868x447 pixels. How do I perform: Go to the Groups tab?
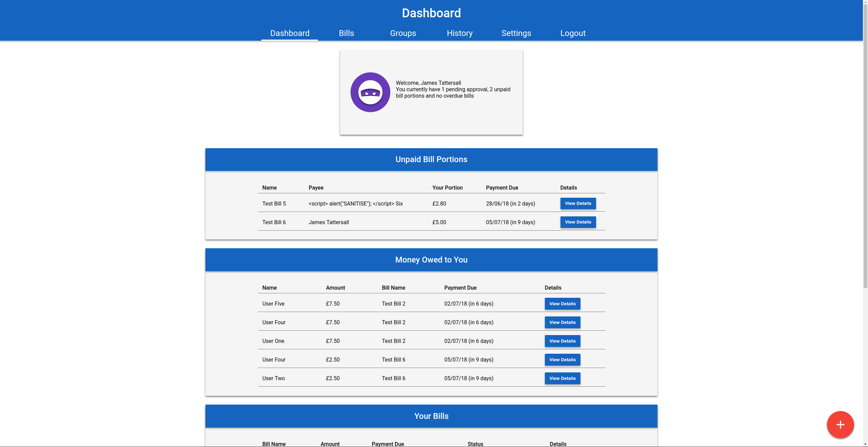click(403, 33)
